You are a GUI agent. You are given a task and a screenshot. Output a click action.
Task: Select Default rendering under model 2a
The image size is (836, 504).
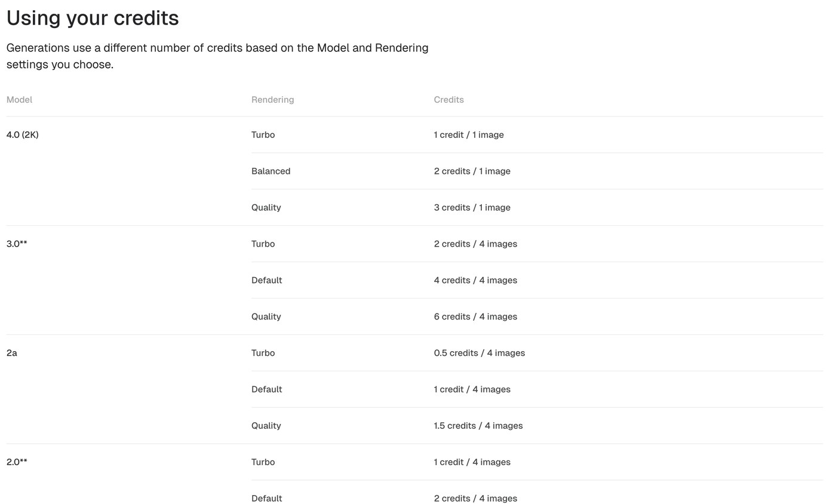(266, 389)
